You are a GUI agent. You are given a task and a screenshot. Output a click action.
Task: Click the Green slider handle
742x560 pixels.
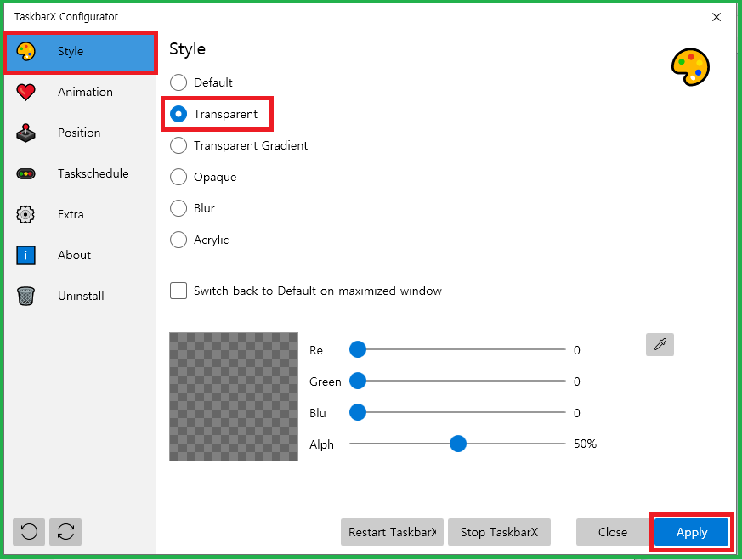pos(358,381)
